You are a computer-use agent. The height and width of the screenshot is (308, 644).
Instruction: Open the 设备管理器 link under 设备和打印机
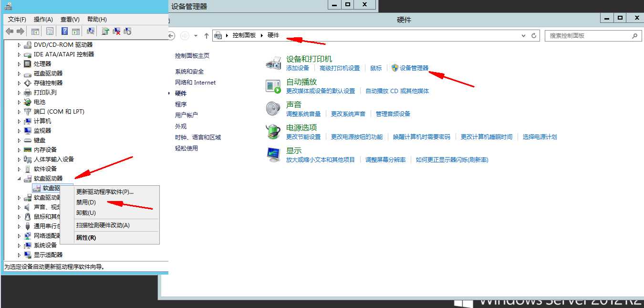(414, 68)
